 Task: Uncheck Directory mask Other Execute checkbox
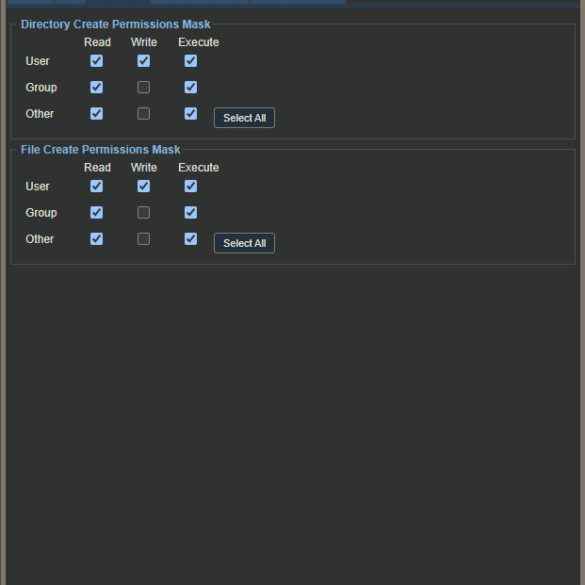point(191,113)
